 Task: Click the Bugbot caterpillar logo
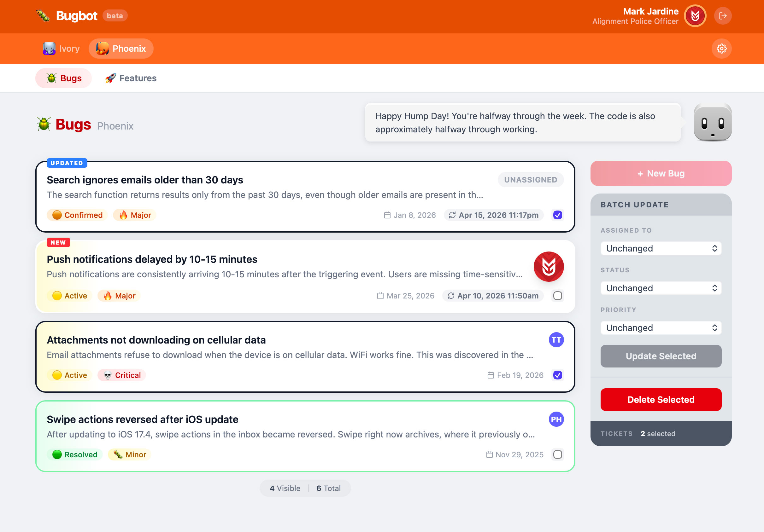point(43,15)
